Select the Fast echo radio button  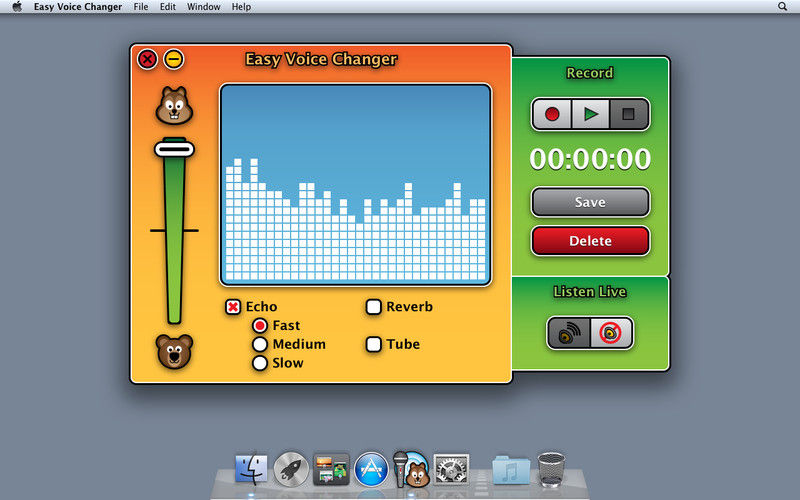tap(260, 326)
